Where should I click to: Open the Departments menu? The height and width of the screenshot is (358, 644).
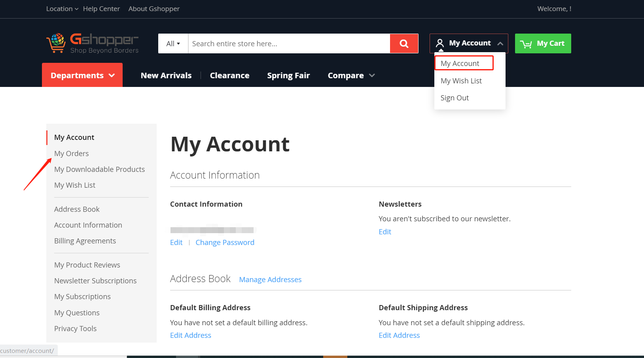coord(82,75)
